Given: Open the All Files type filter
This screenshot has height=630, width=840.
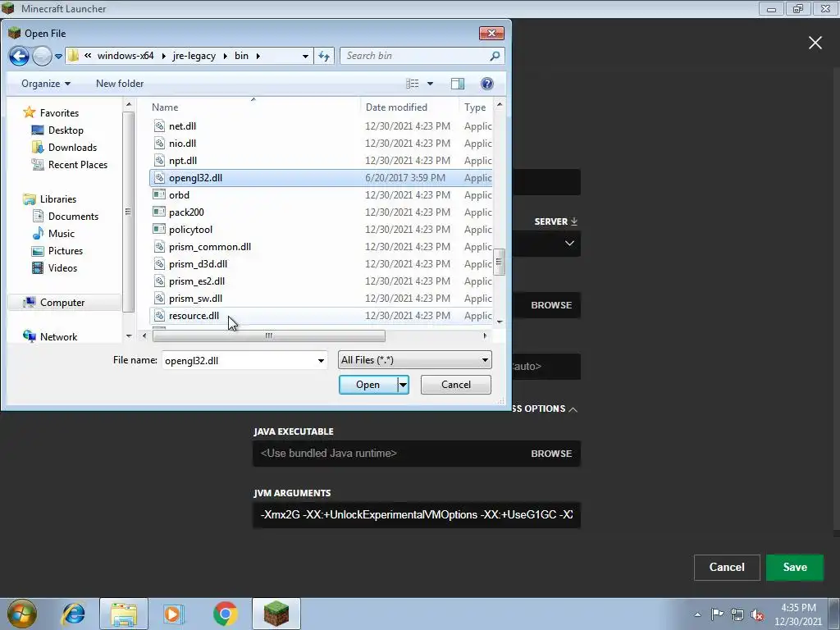Looking at the screenshot, I should pos(414,360).
